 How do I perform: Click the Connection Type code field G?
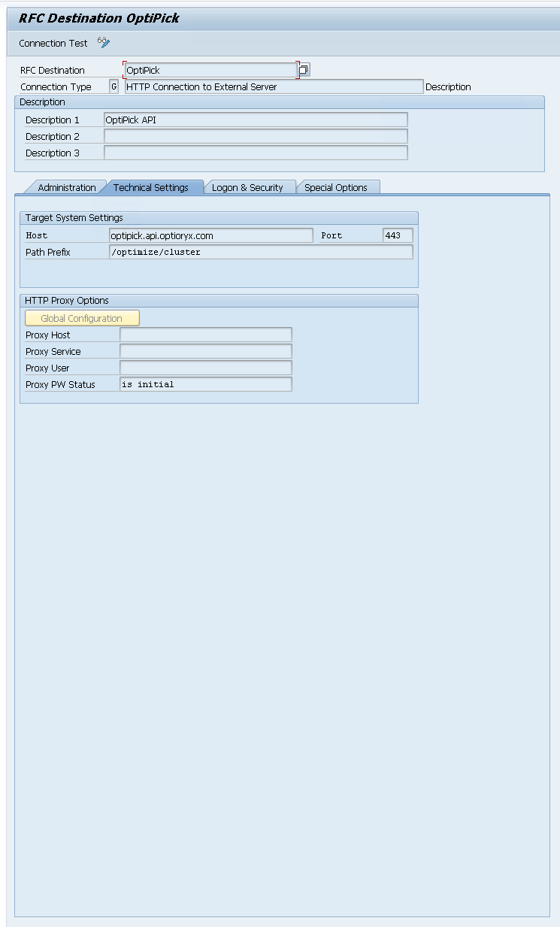point(114,86)
